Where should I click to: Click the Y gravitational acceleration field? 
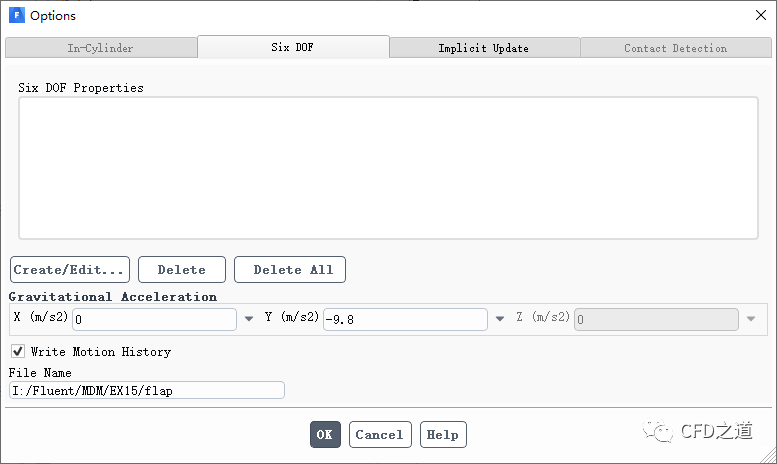pos(404,319)
